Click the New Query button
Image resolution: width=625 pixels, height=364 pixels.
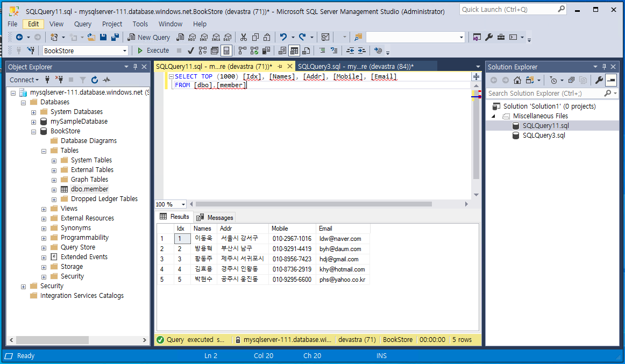point(148,38)
